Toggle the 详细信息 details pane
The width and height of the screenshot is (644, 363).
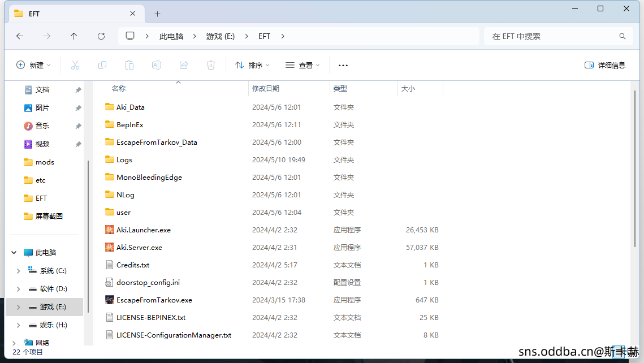tap(604, 65)
